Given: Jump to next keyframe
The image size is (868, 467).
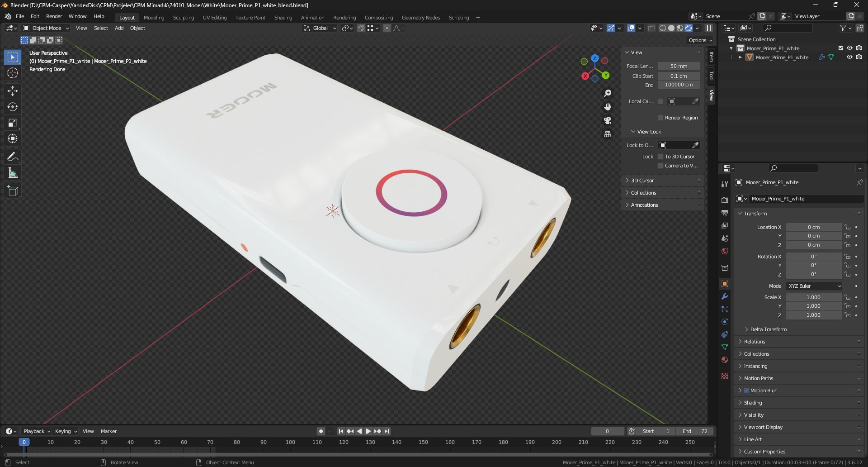Looking at the screenshot, I should click(377, 431).
